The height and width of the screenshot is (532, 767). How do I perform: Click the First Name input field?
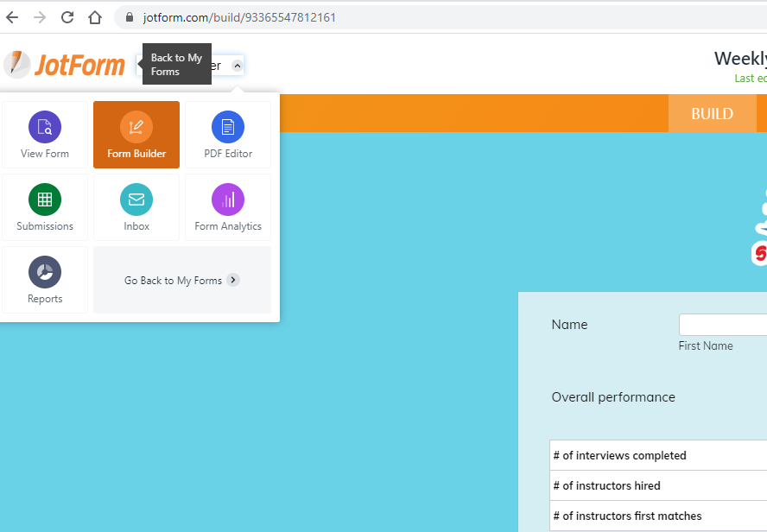[x=722, y=325]
